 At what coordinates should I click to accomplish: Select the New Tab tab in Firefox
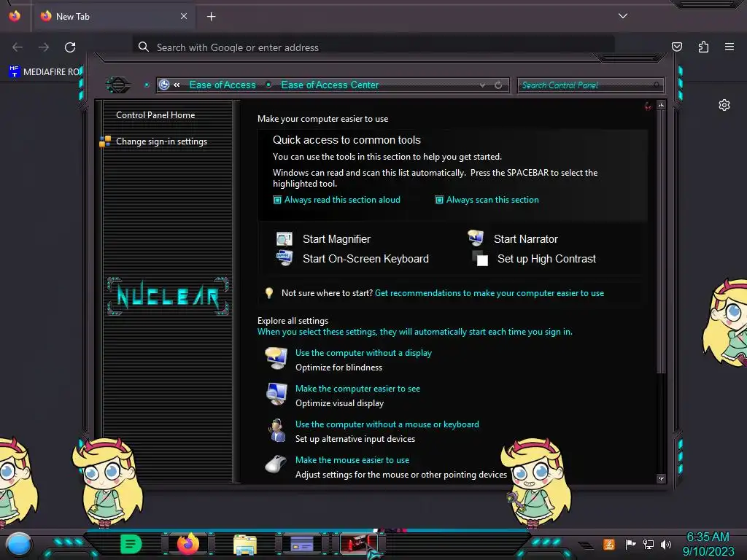115,17
